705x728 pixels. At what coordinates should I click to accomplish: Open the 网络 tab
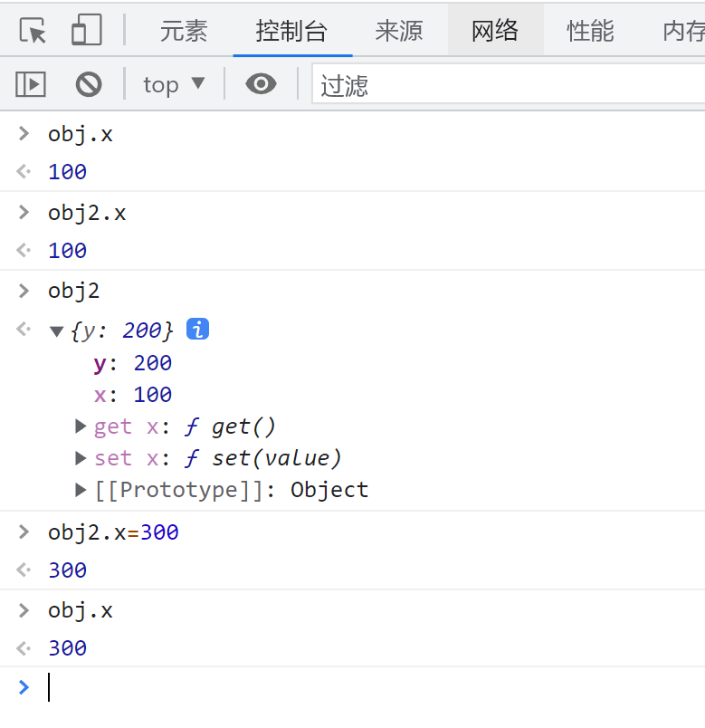(495, 31)
